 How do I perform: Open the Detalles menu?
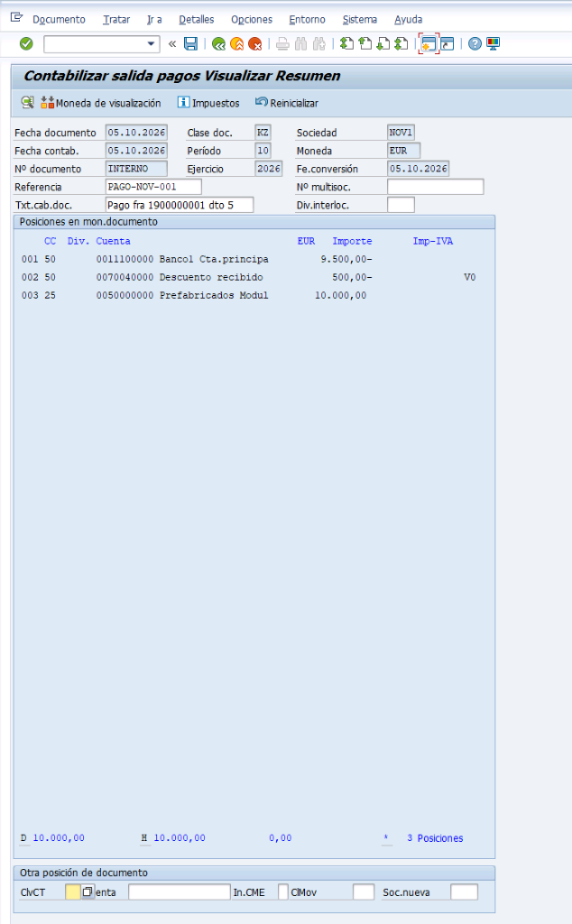(196, 20)
